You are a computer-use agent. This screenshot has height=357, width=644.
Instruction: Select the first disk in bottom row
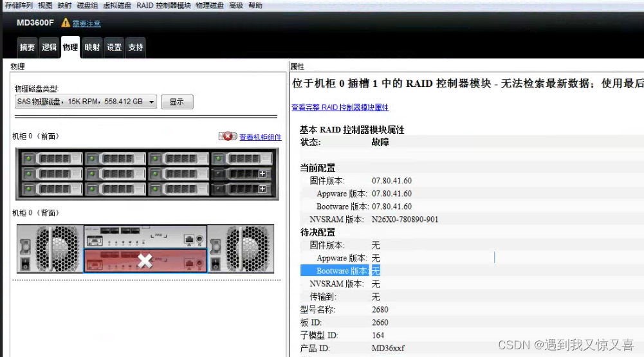click(x=51, y=189)
